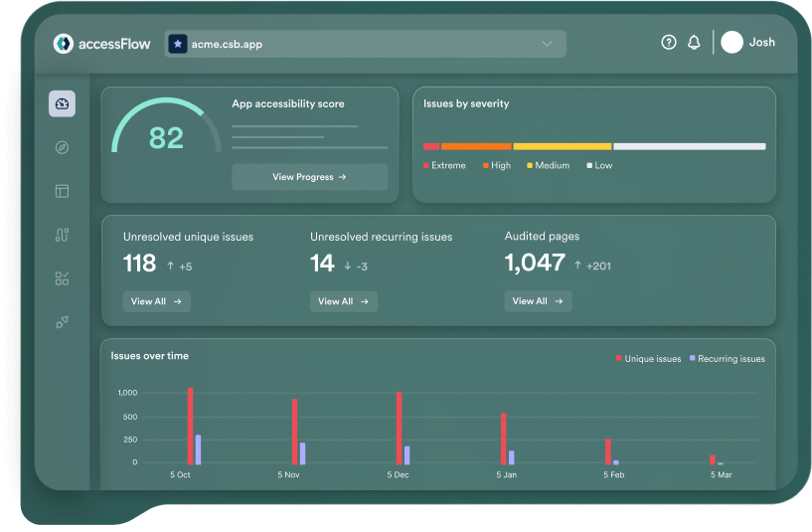Expand the acme.csb.app site dropdown
The width and height of the screenshot is (812, 532).
point(546,44)
